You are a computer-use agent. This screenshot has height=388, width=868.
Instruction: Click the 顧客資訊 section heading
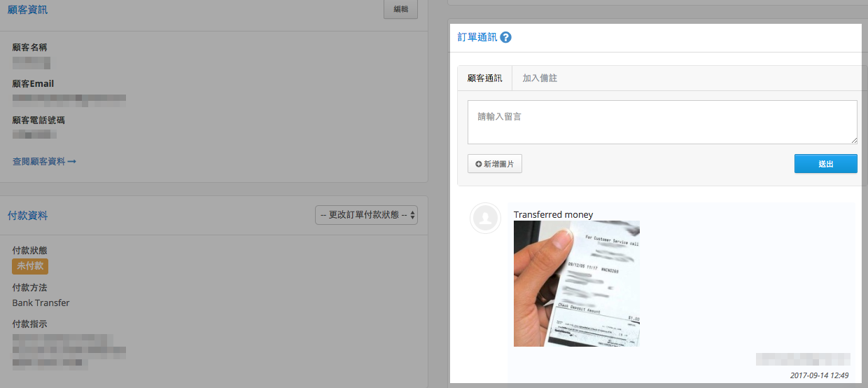pos(27,10)
